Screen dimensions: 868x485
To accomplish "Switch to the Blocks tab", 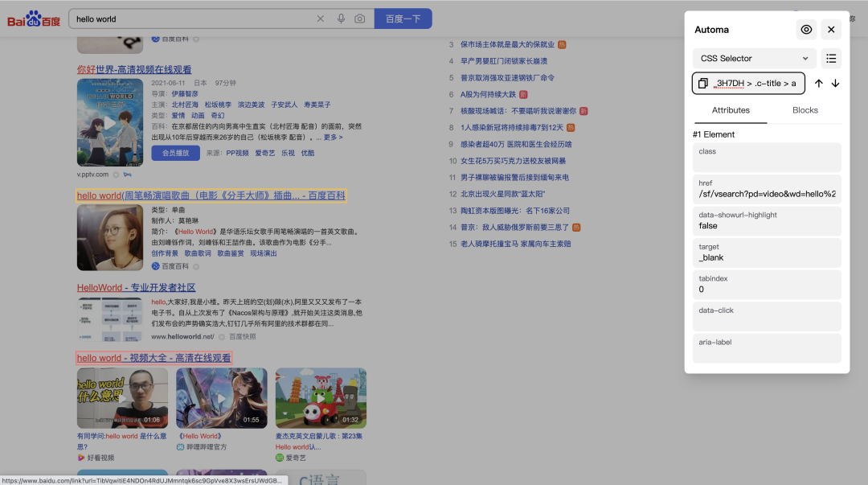I will point(805,110).
